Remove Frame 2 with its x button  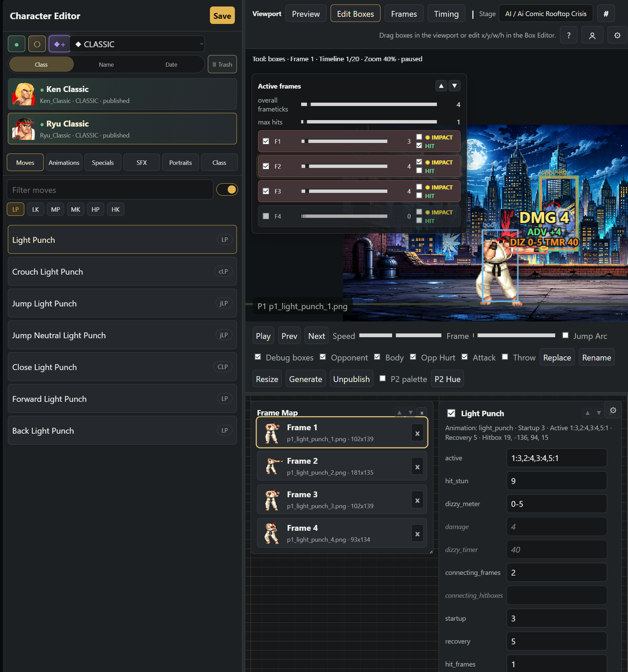coord(417,467)
